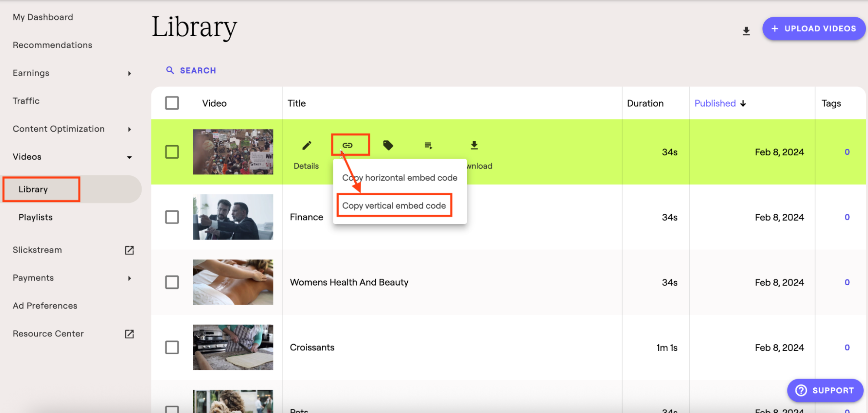Open the protest crowd video thumbnail
The height and width of the screenshot is (413, 868).
tap(233, 152)
